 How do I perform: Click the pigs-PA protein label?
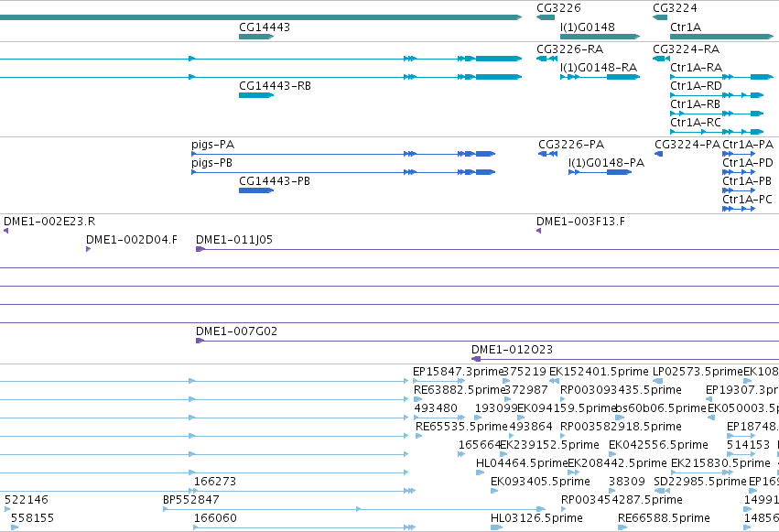(x=212, y=145)
